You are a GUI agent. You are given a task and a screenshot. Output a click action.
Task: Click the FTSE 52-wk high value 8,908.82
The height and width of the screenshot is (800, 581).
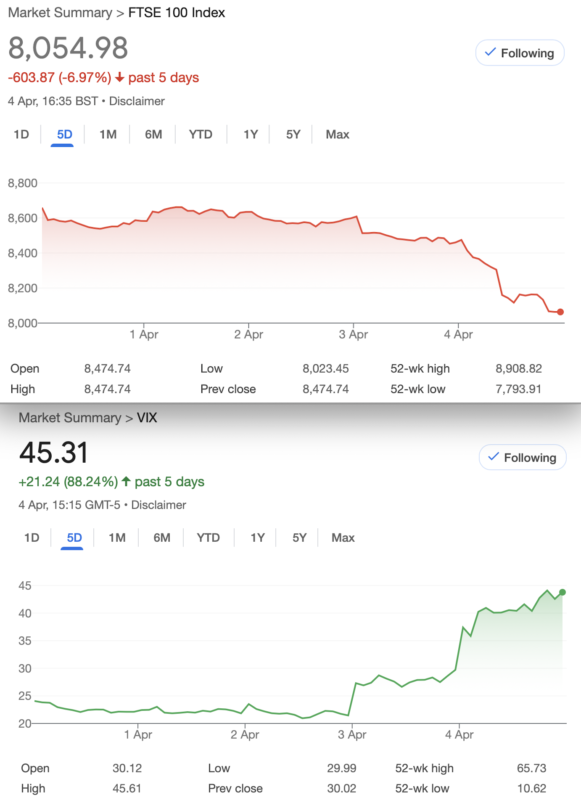518,368
